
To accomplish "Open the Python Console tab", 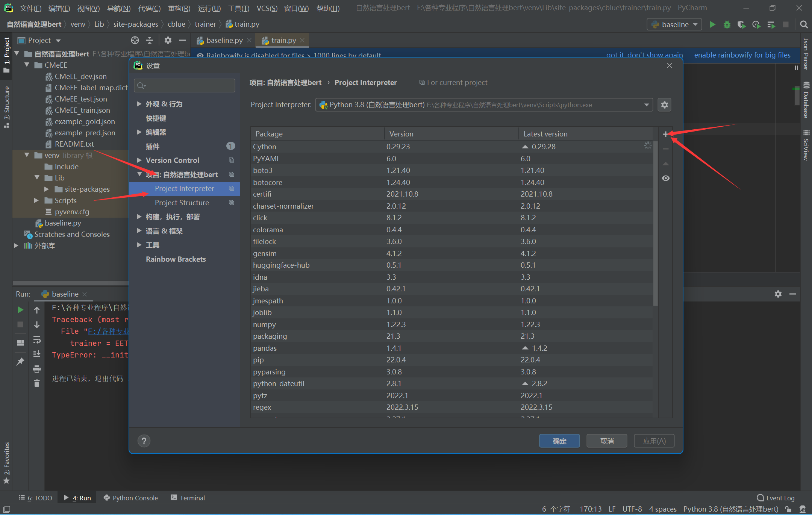I will pyautogui.click(x=131, y=498).
